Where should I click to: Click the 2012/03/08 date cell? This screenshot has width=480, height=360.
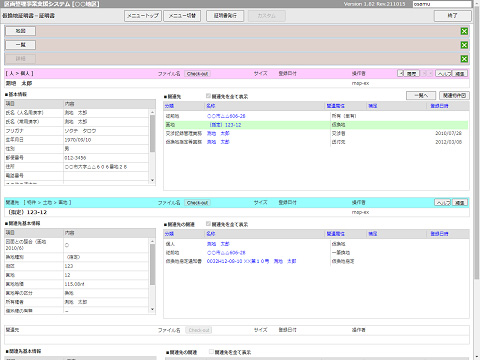(448, 142)
